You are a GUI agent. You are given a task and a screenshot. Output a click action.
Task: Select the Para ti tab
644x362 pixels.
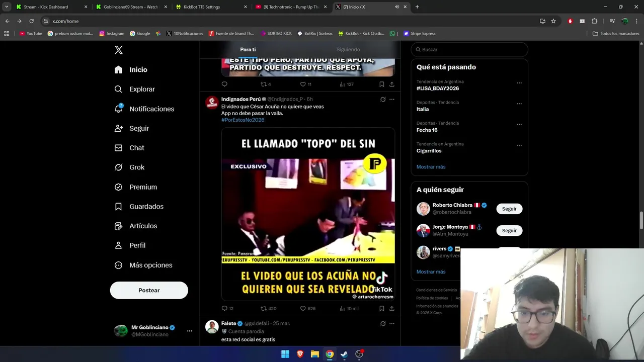[x=248, y=49]
